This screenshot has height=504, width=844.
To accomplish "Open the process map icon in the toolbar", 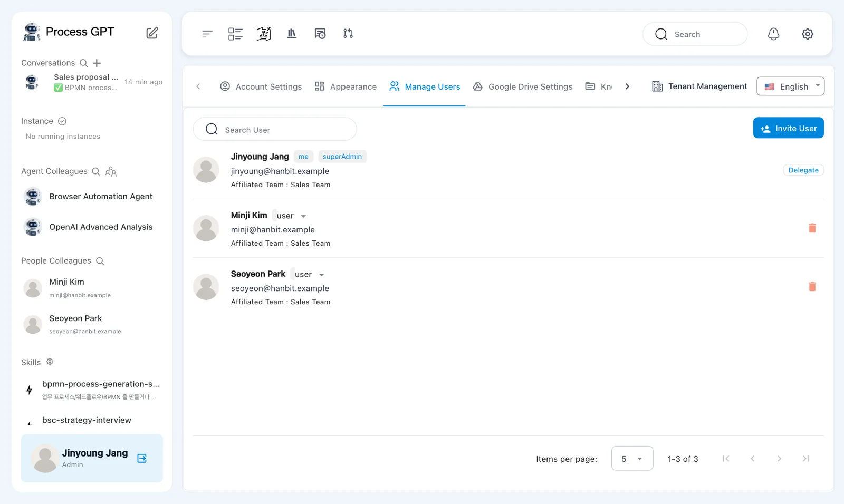I will (264, 34).
